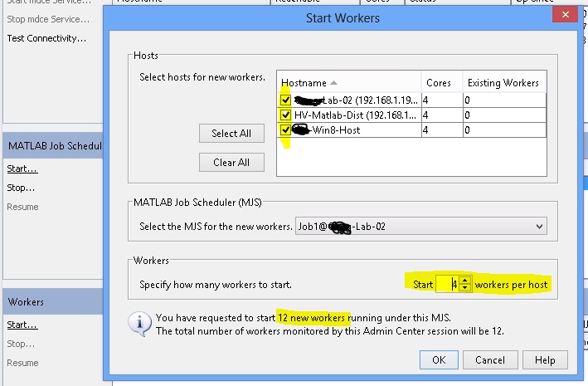The image size is (588, 386).
Task: Increase workers per host with up arrow
Action: 465,281
